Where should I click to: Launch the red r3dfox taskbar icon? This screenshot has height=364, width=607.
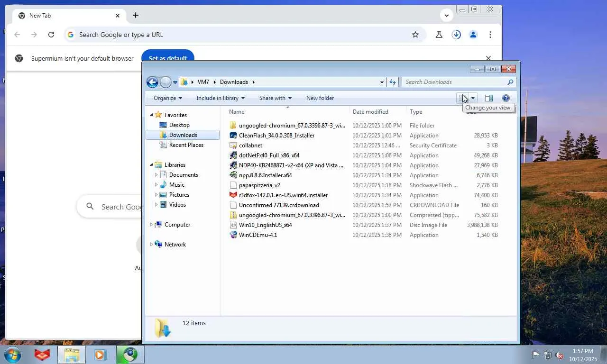pyautogui.click(x=42, y=355)
